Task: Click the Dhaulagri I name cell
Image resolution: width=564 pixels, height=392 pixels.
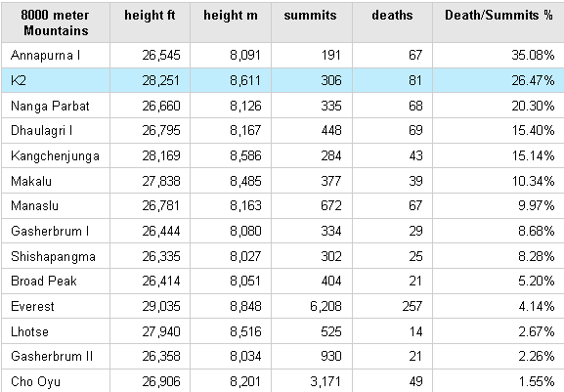Action: coord(55,131)
